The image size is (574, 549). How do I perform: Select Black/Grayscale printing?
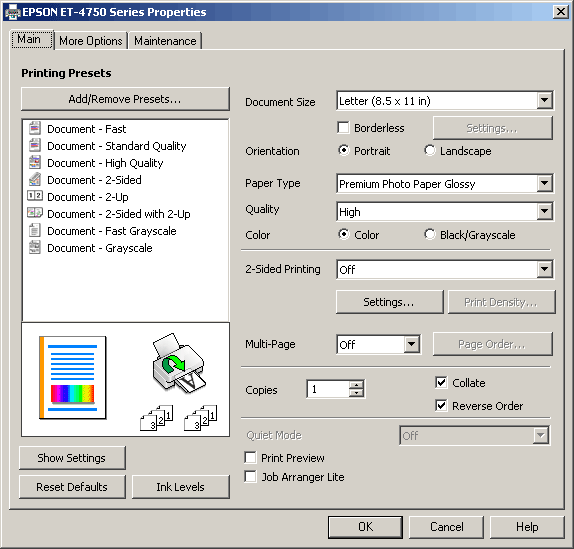(430, 234)
